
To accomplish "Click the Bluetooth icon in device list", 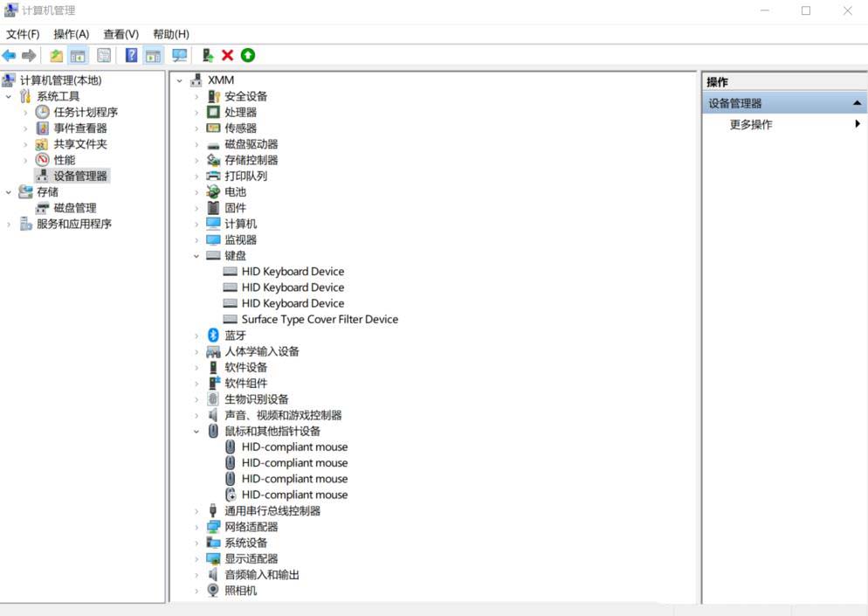I will coord(213,336).
